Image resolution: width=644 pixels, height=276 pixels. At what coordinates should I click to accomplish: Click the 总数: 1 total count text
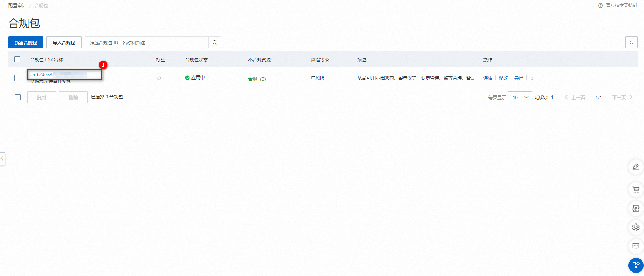544,97
